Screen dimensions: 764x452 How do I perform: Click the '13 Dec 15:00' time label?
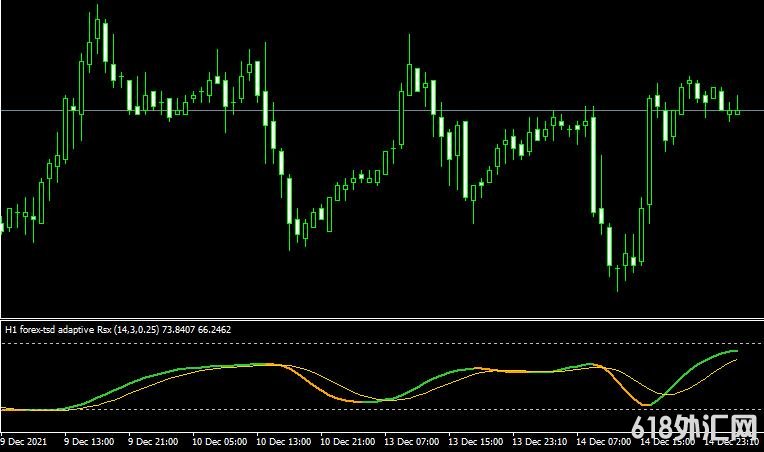tap(479, 440)
